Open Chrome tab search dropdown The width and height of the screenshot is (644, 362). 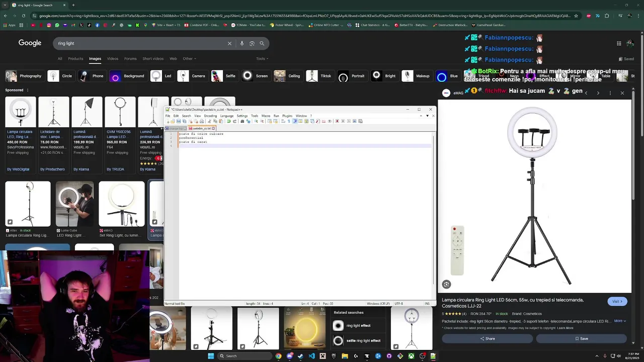click(6, 5)
